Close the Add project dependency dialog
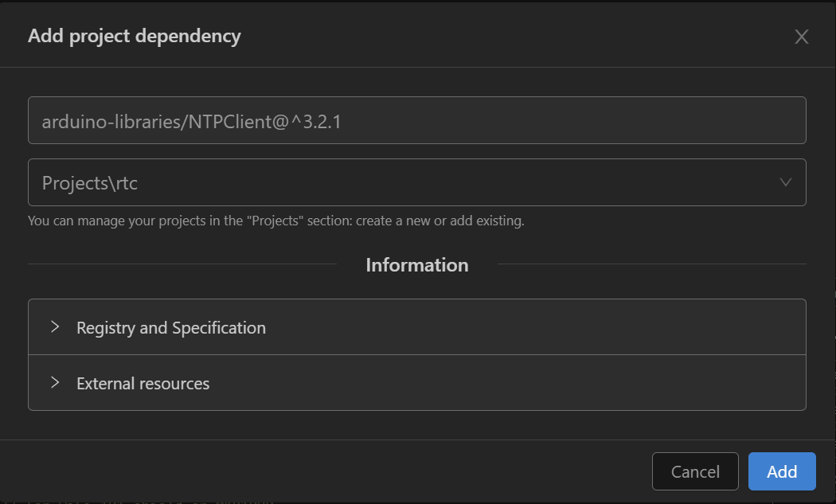This screenshot has width=836, height=504. pyautogui.click(x=801, y=37)
